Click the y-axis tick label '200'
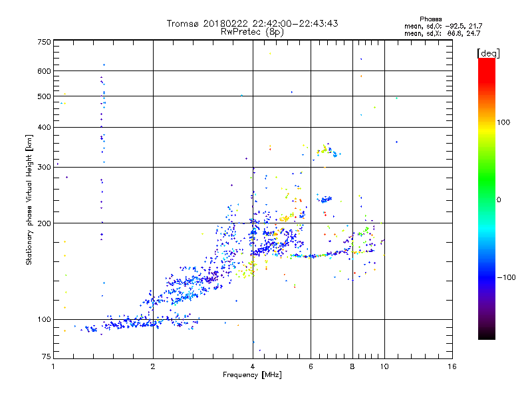532x399 pixels. (44, 223)
